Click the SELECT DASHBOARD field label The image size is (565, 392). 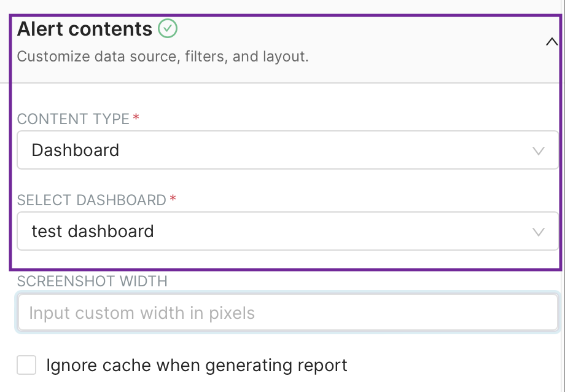point(92,200)
